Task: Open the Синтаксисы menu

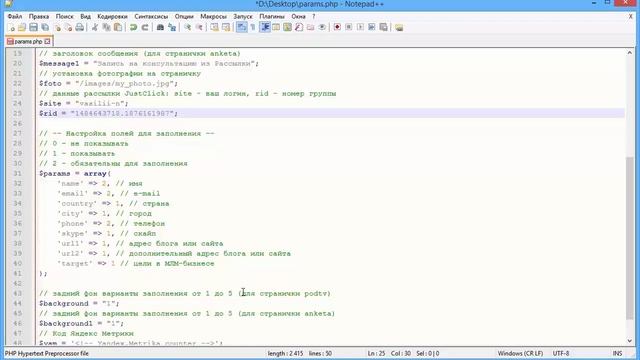Action: coord(151,16)
